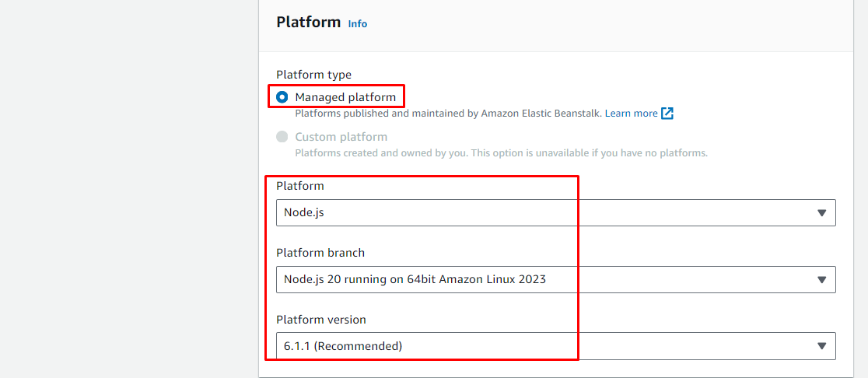The width and height of the screenshot is (868, 378).
Task: Open the Platform version 6.1.1 dropdown
Action: [x=544, y=346]
